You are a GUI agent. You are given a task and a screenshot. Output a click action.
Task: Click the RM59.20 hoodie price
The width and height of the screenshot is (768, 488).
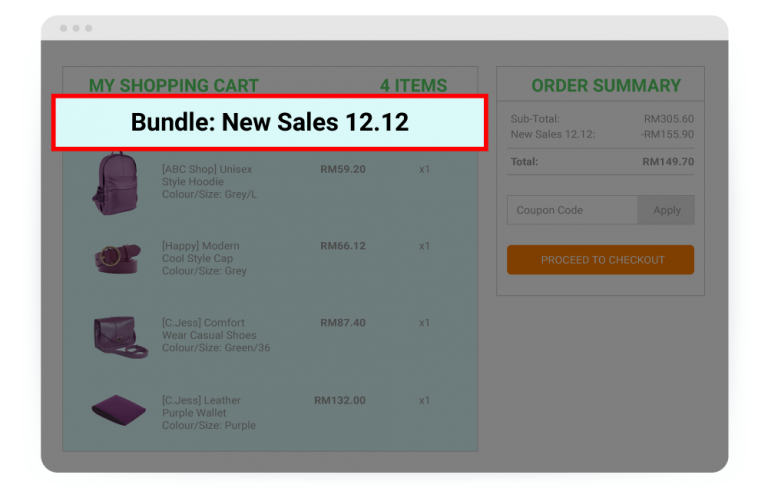pyautogui.click(x=342, y=170)
